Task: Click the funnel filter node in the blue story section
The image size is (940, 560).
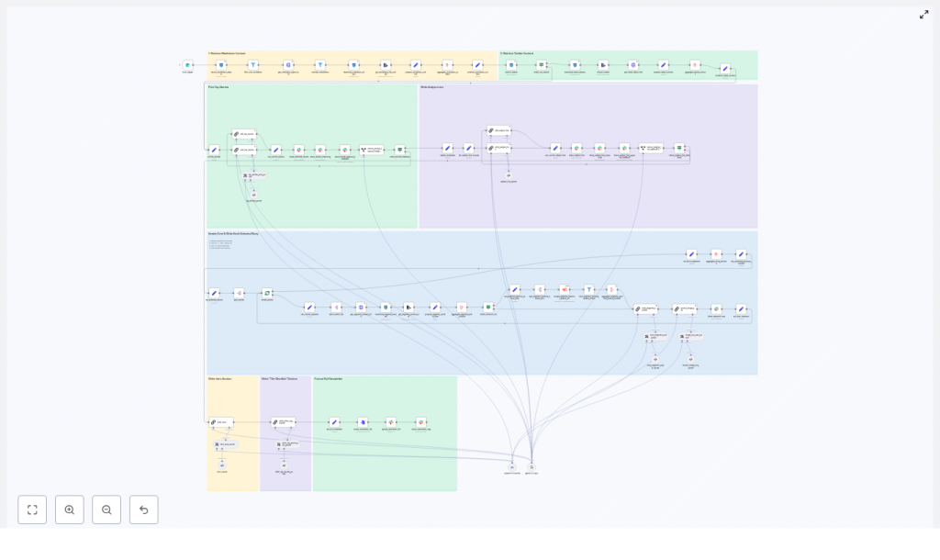Action: point(588,288)
